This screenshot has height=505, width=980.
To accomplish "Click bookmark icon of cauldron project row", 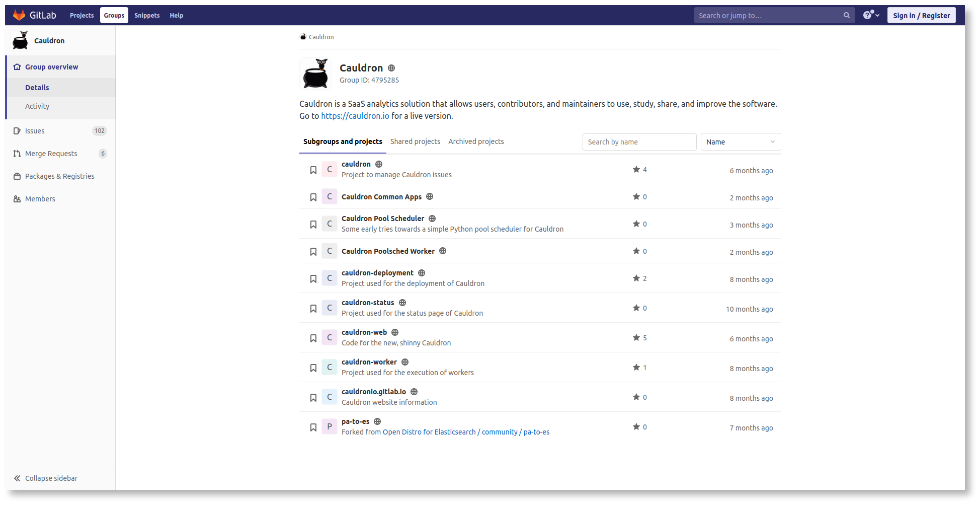I will click(x=313, y=170).
